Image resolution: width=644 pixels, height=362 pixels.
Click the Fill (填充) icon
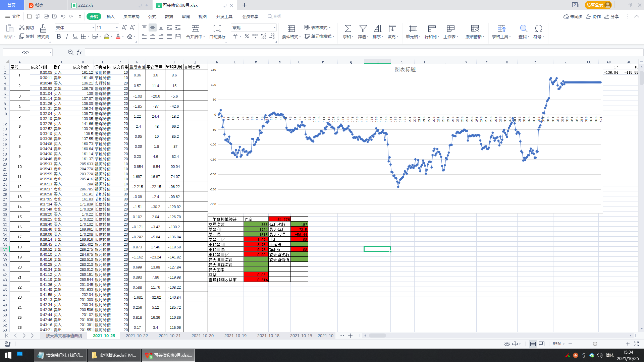point(392,28)
